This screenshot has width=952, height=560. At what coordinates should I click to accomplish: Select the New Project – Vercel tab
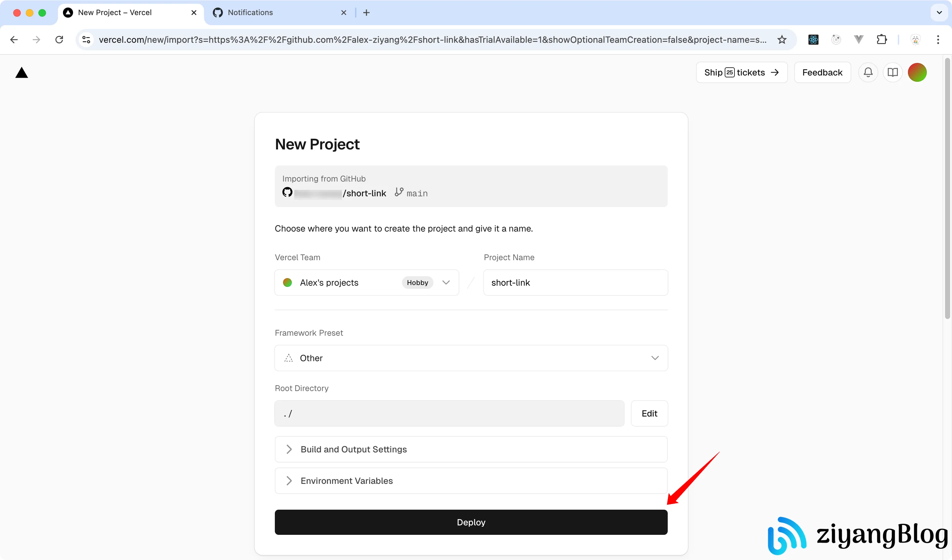(130, 13)
